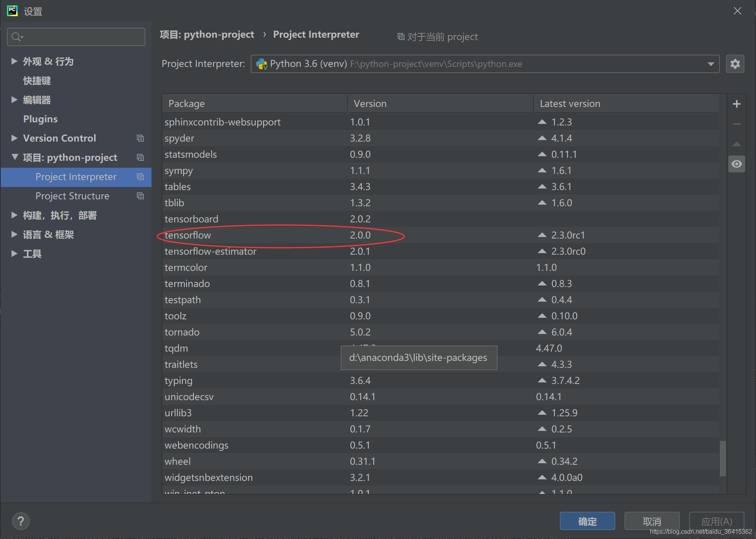Open the Plugins settings page
This screenshot has width=756, height=539.
40,119
